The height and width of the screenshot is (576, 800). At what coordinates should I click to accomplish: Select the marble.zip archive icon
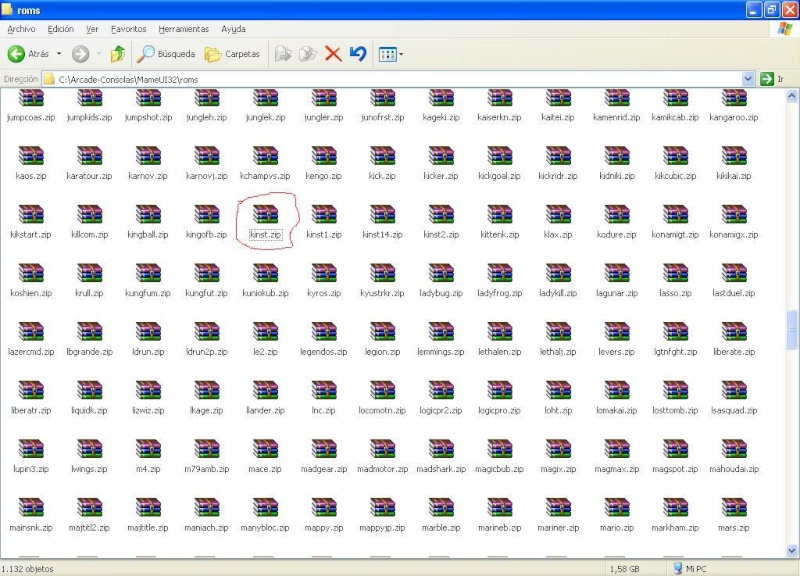[441, 508]
